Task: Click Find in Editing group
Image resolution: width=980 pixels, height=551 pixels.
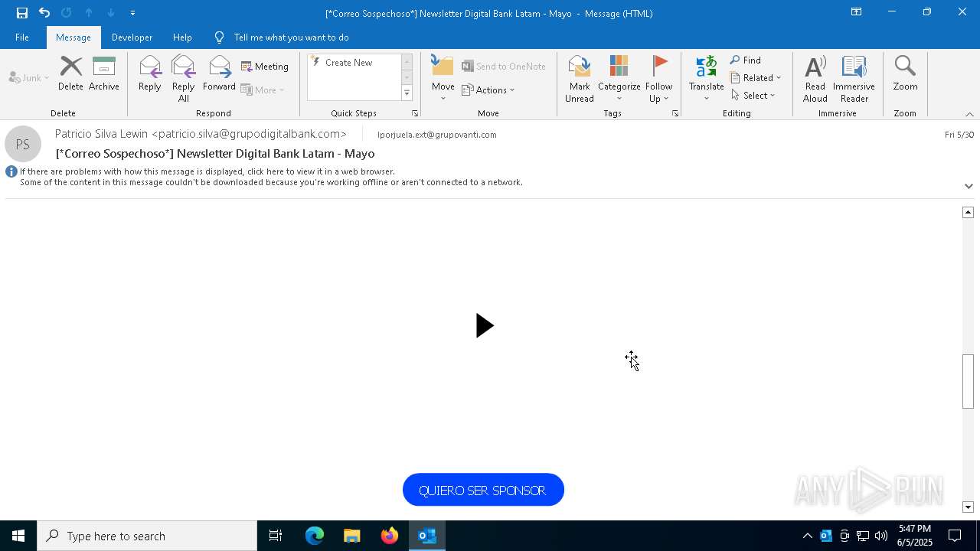Action: click(746, 60)
